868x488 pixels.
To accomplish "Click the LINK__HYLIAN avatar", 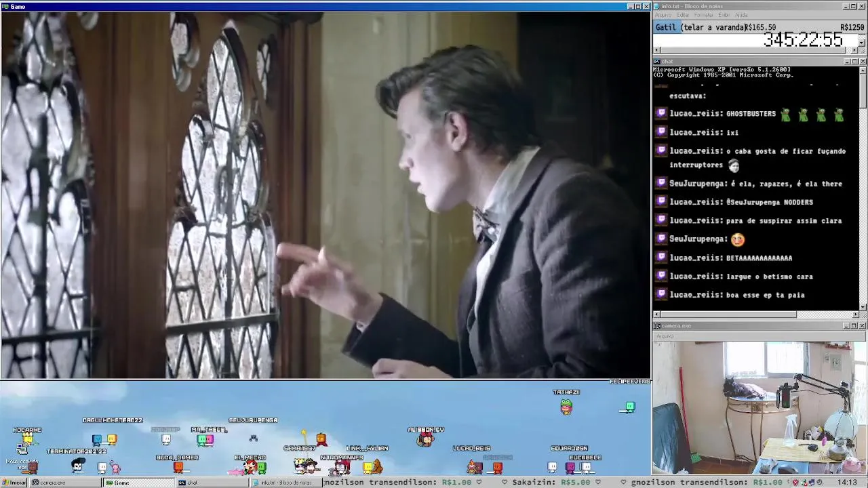I will [368, 466].
